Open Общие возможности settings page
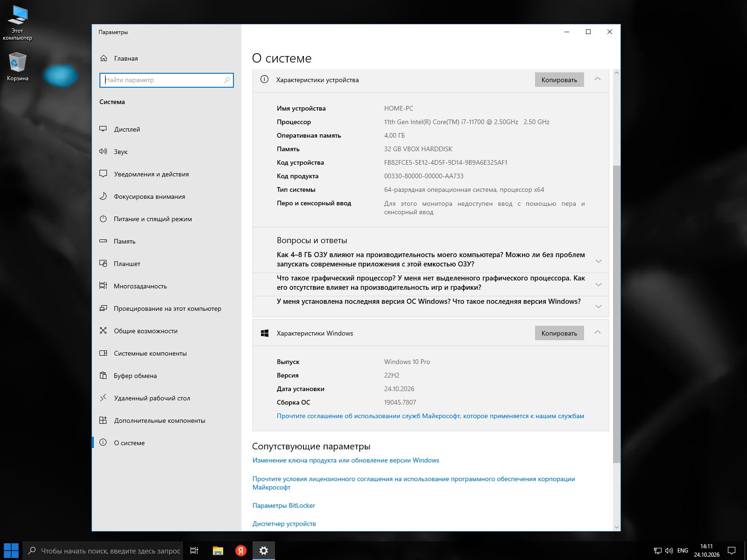Viewport: 747px width, 560px height. click(167, 331)
